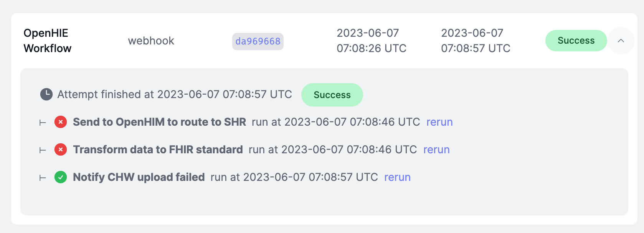Click the red error icon on Send to OpenHIM step

60,122
